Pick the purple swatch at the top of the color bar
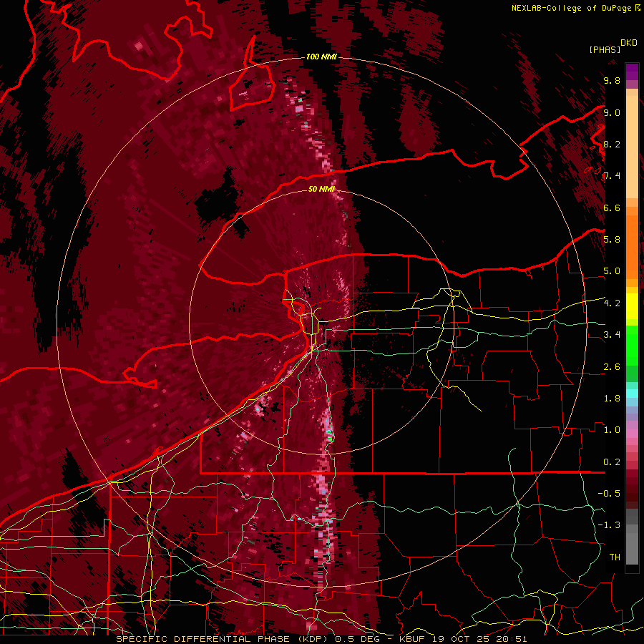The image size is (644, 644). 632,72
